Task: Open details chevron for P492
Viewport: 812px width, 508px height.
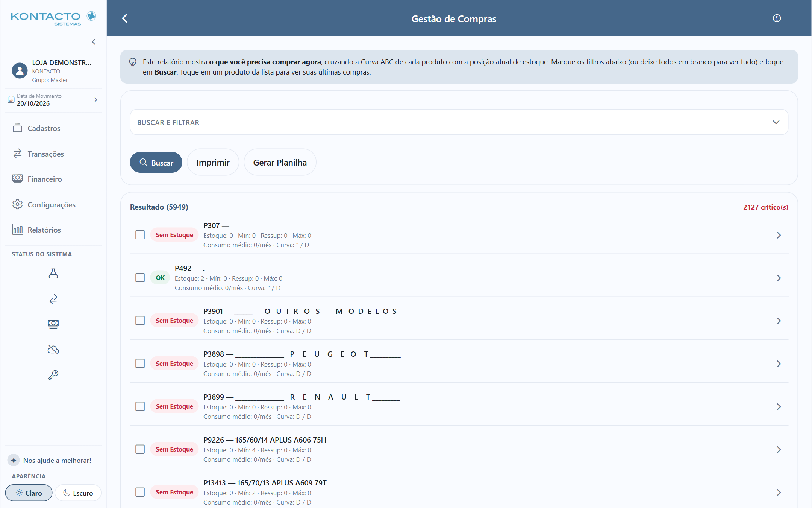Action: pyautogui.click(x=779, y=278)
